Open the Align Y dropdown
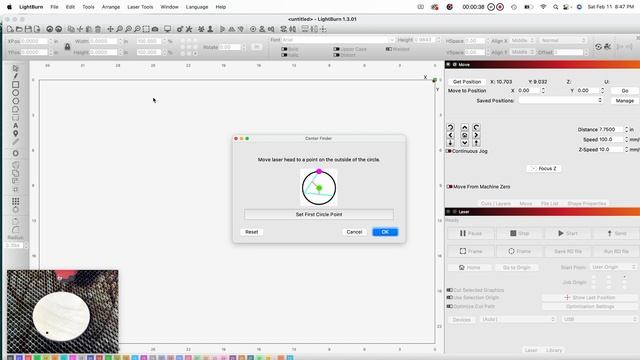This screenshot has height=360, width=640. (x=522, y=52)
